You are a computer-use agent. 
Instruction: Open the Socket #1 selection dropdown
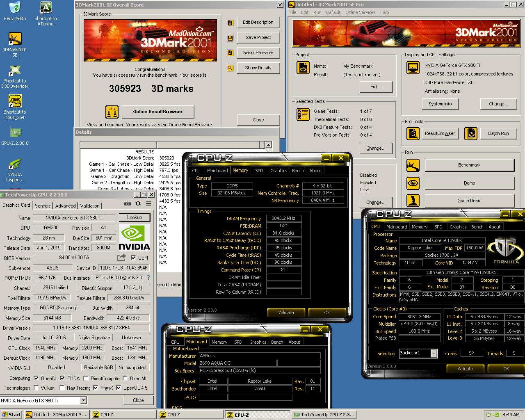(x=434, y=353)
